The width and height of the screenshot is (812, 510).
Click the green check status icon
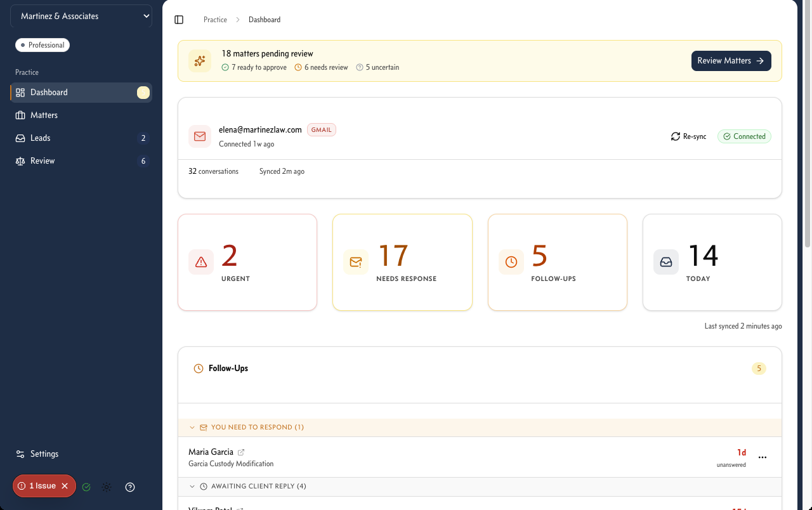(x=86, y=487)
